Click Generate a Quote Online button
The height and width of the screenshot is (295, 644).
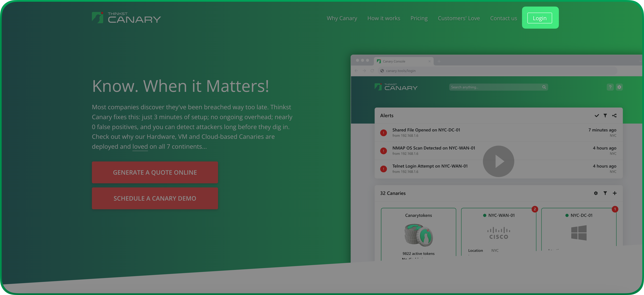(155, 172)
